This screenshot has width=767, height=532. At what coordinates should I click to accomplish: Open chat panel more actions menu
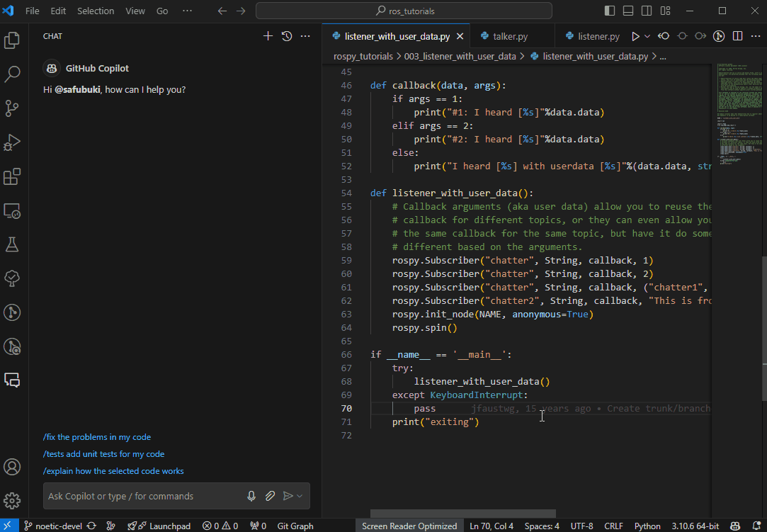tap(305, 36)
